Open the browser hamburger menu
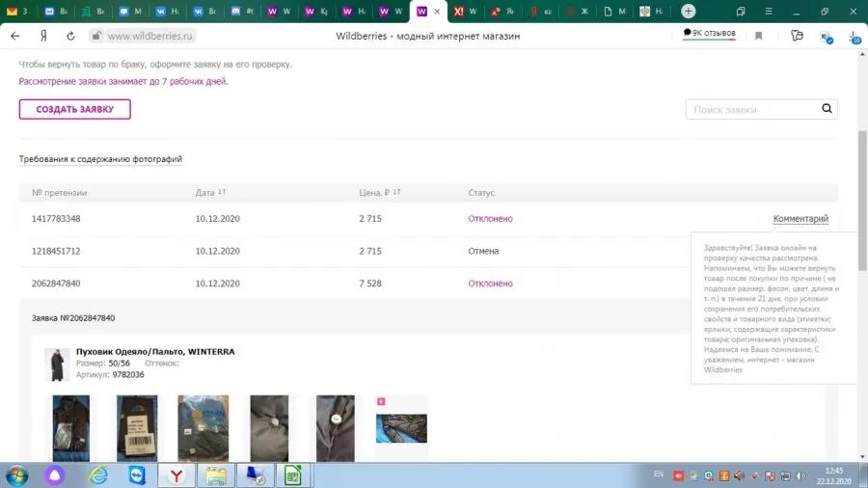The height and width of the screenshot is (488, 868). coord(769,12)
